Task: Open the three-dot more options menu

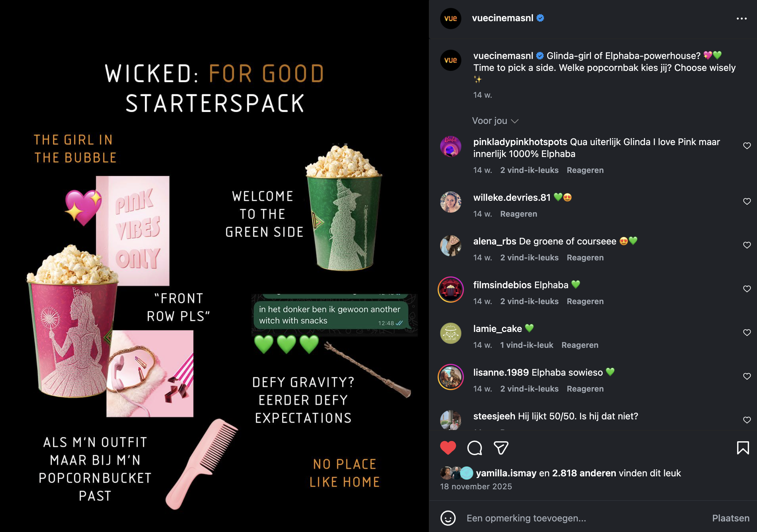Action: tap(741, 19)
